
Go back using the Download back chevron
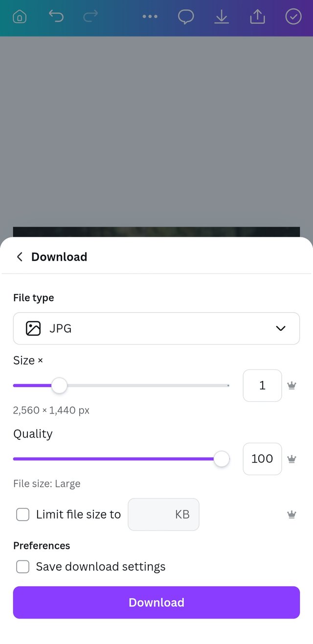(x=20, y=257)
